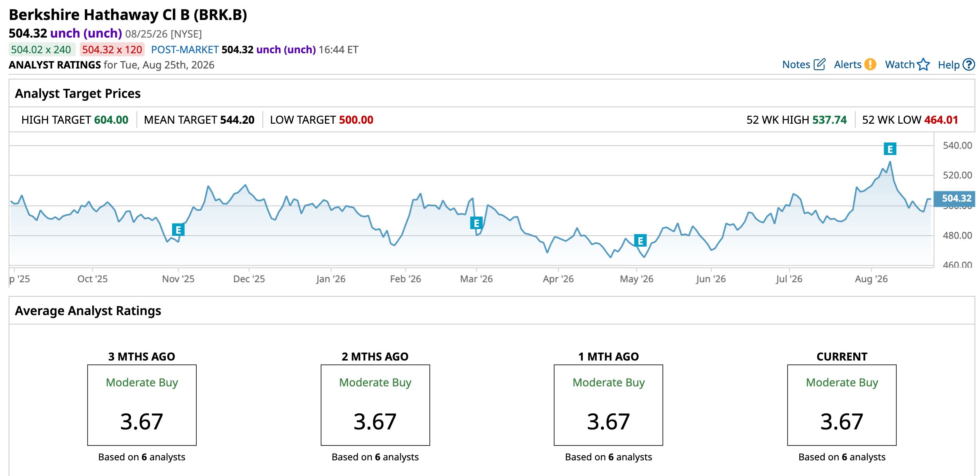Click the 520.00 price axis label

point(957,175)
